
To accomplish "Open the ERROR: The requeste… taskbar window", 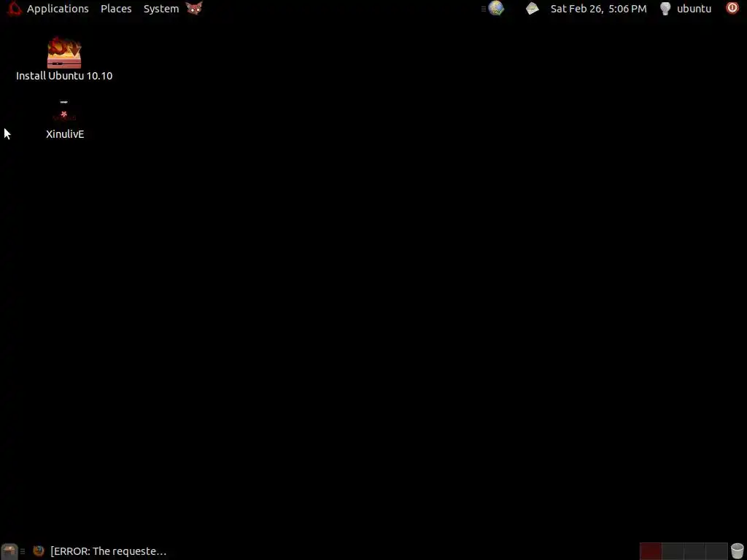I will tap(99, 551).
